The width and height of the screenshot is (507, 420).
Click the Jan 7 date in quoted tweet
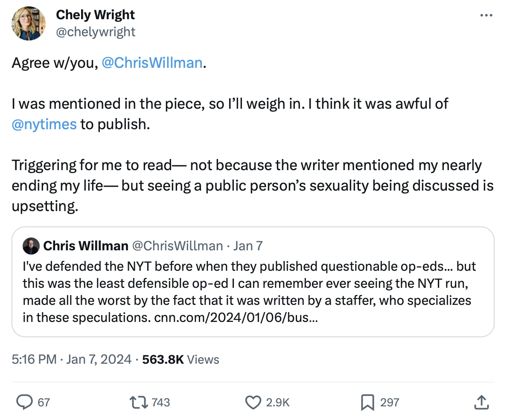pos(248,246)
